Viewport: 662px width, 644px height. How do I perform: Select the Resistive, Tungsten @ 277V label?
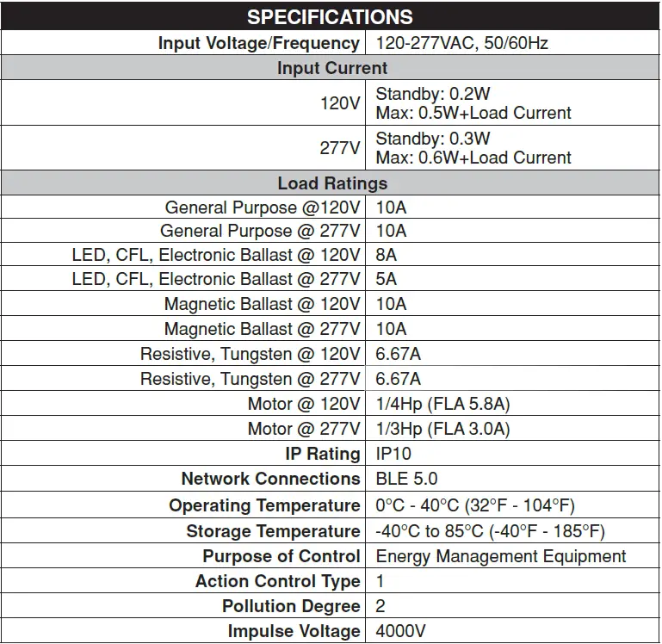click(250, 379)
